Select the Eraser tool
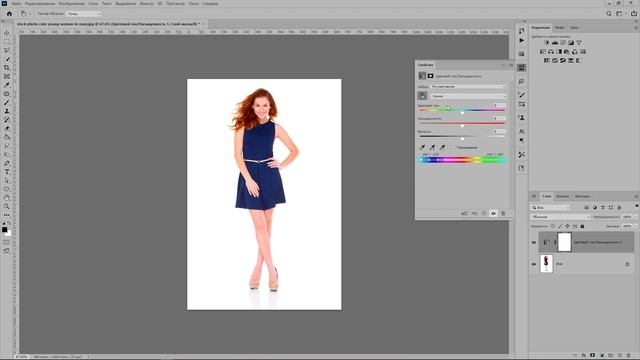Viewport: 640px width, 360px height. click(x=7, y=129)
